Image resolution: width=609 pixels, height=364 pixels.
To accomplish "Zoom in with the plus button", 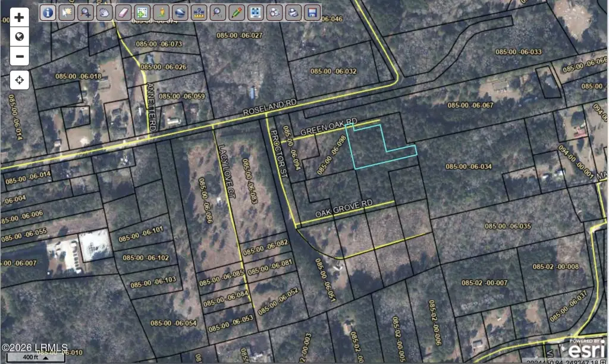I will tap(20, 18).
